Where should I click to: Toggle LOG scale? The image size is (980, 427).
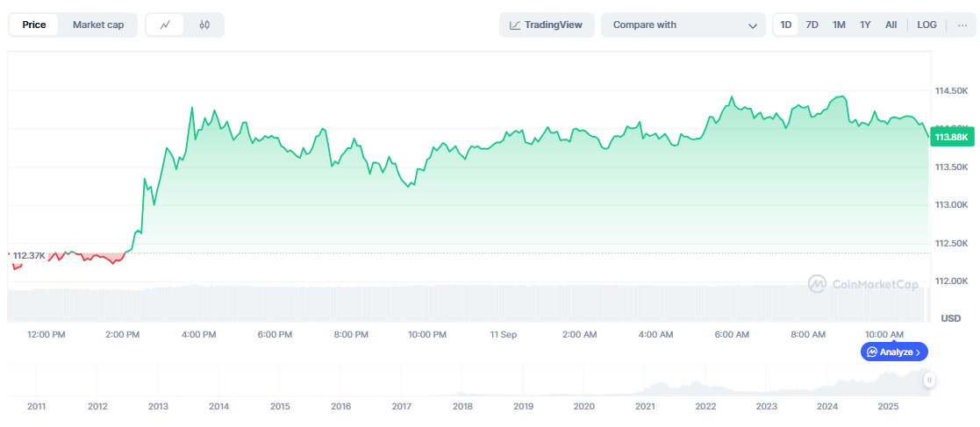926,25
